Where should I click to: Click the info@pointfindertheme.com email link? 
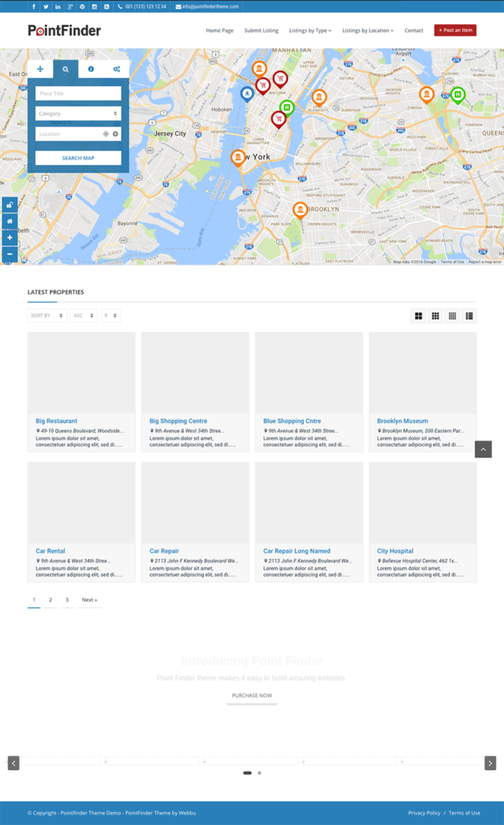coord(207,6)
